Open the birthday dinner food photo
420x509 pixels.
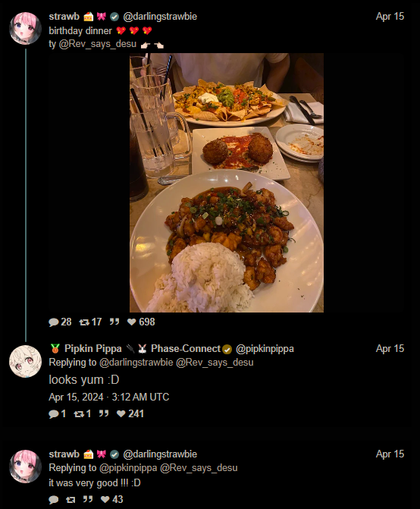tap(227, 183)
